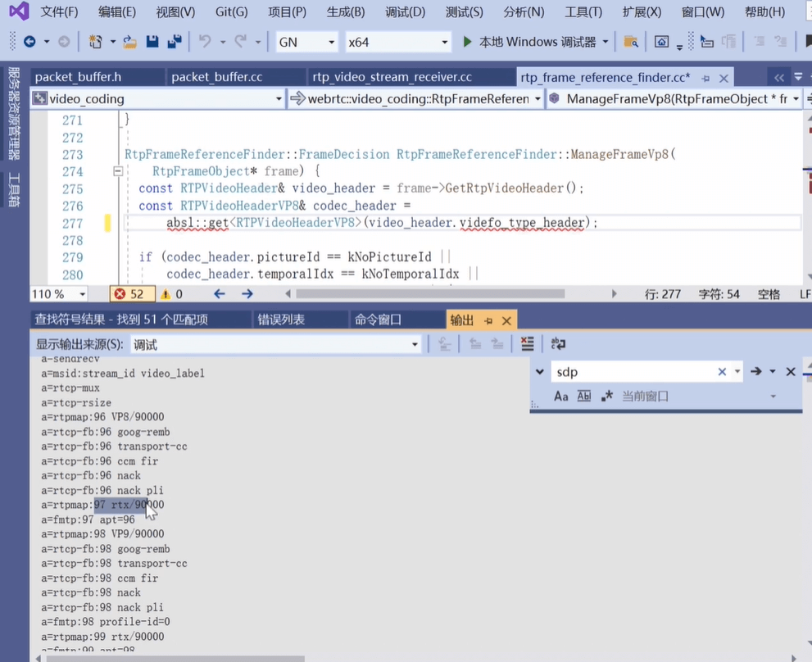Click the Visual Studio logo icon
This screenshot has height=662, width=812.
tap(19, 11)
